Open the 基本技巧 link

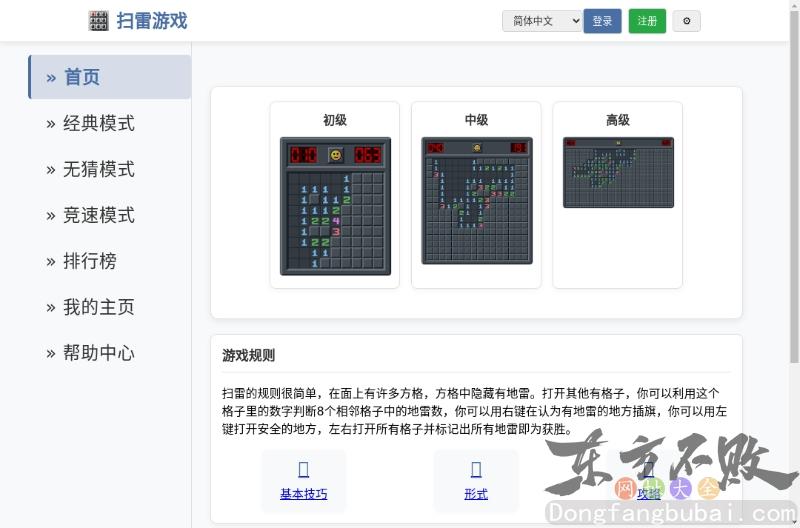pyautogui.click(x=303, y=494)
